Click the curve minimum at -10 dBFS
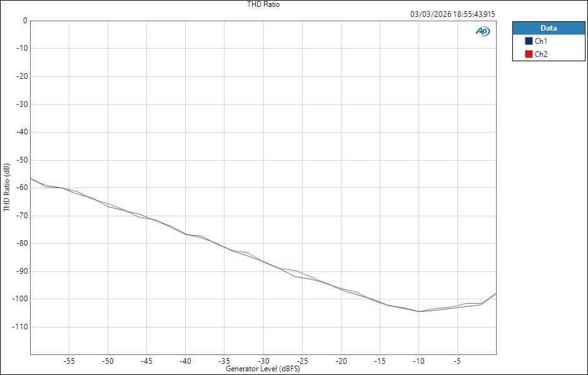Screen dimensions: 588x375 419,311
